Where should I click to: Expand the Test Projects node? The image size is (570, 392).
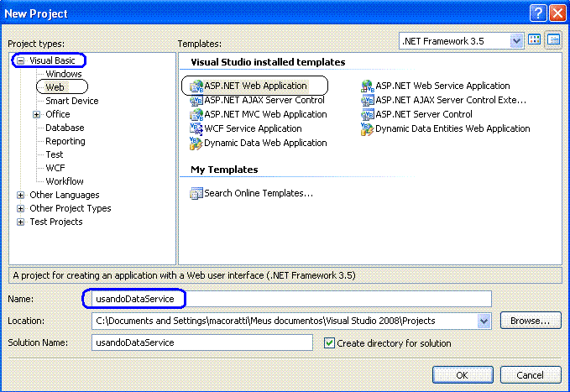tap(21, 222)
